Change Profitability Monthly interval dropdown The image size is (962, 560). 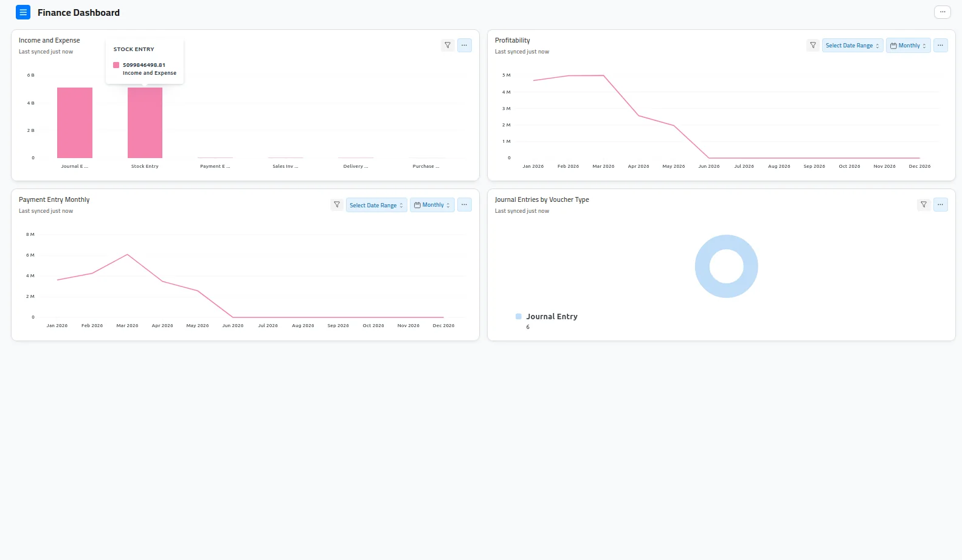(908, 46)
